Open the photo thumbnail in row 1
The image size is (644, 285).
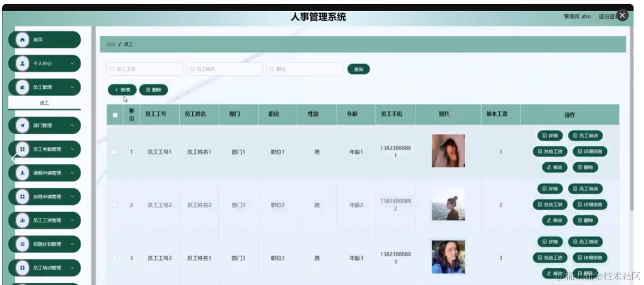coord(448,151)
